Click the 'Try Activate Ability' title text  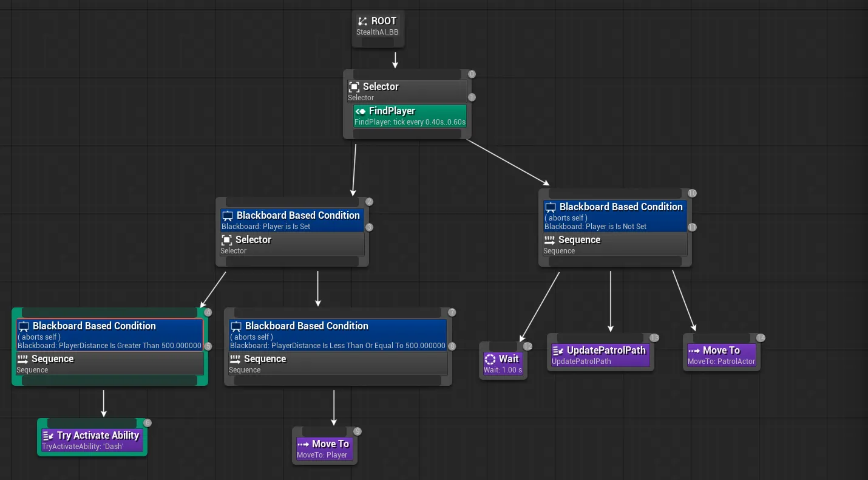coord(98,436)
